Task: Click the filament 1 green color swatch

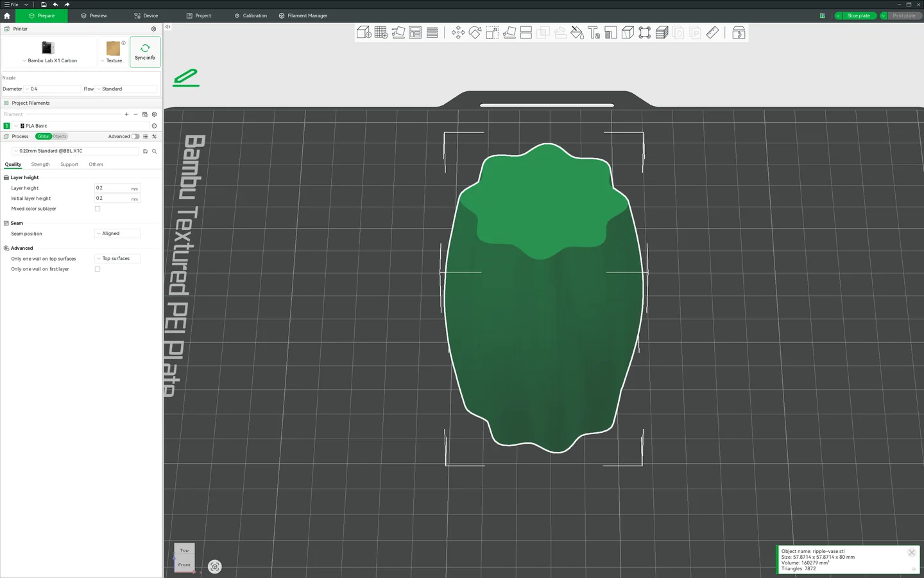Action: click(6, 126)
